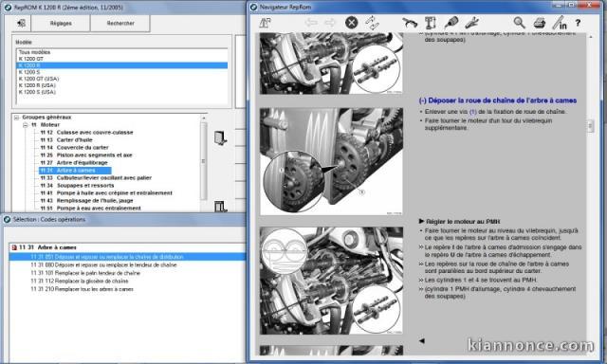Click the Navigateur vertical scrollbar thumb
This screenshot has height=364, width=607.
[x=590, y=126]
